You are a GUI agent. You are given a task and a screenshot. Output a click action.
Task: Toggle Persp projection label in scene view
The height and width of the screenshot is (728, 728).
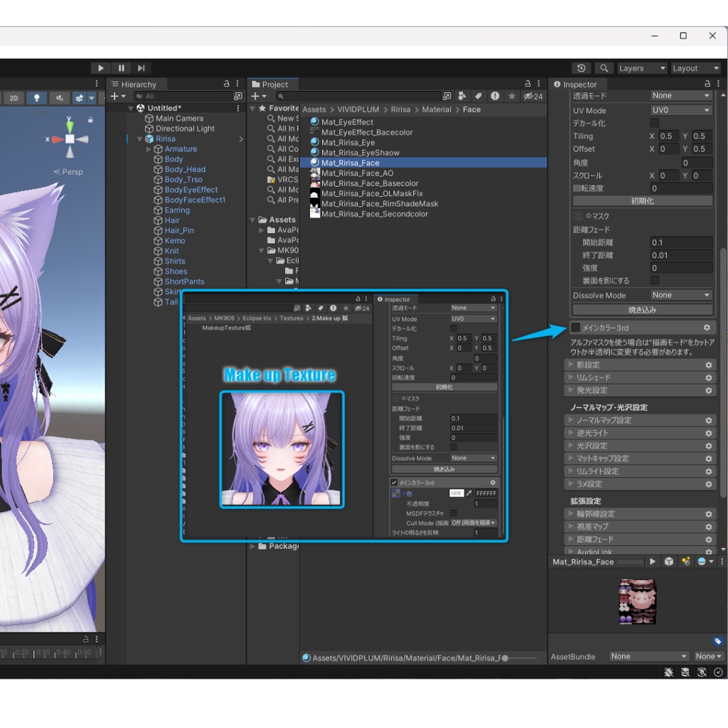coord(68,172)
